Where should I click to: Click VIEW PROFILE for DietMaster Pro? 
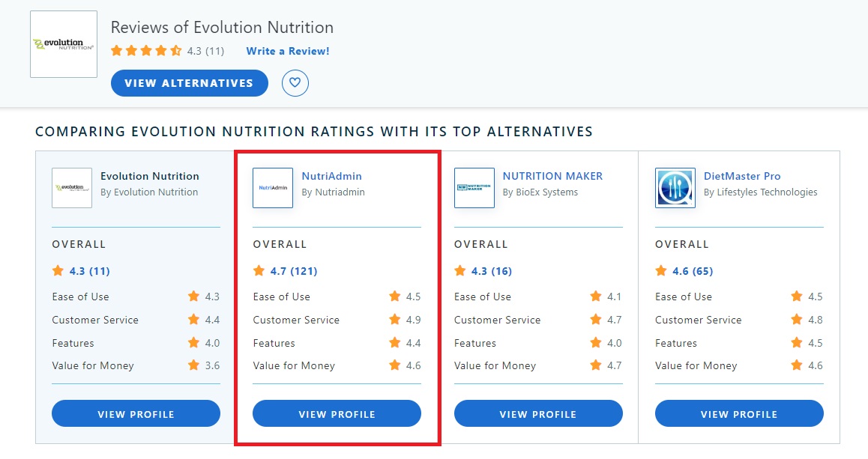[x=739, y=413]
